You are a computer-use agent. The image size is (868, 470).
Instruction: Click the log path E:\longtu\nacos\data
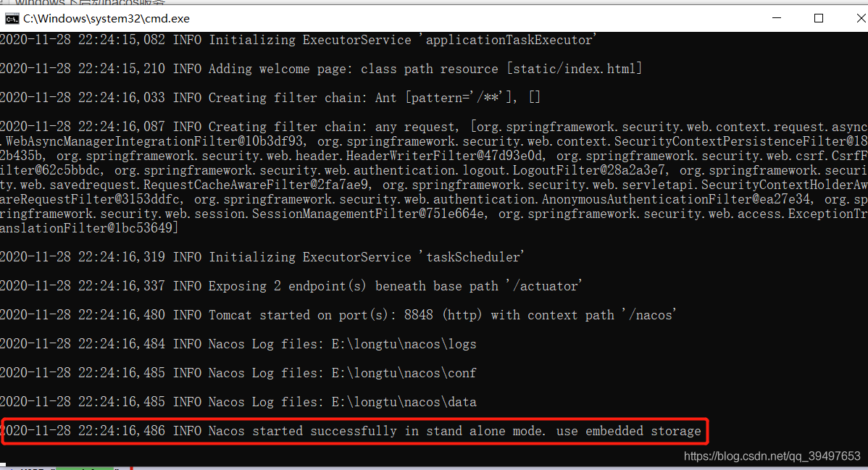pos(404,401)
